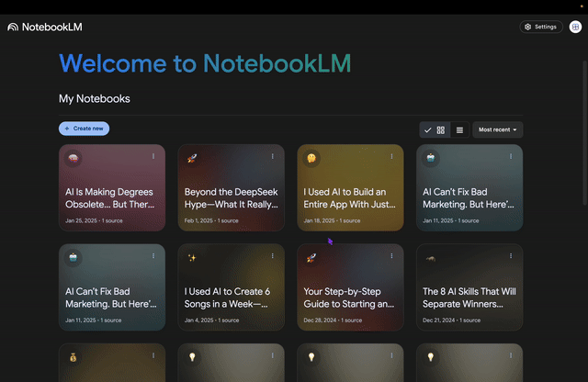Image resolution: width=588 pixels, height=382 pixels.
Task: Click the Jan 4, 2025 · 1 source text
Action: tap(211, 320)
